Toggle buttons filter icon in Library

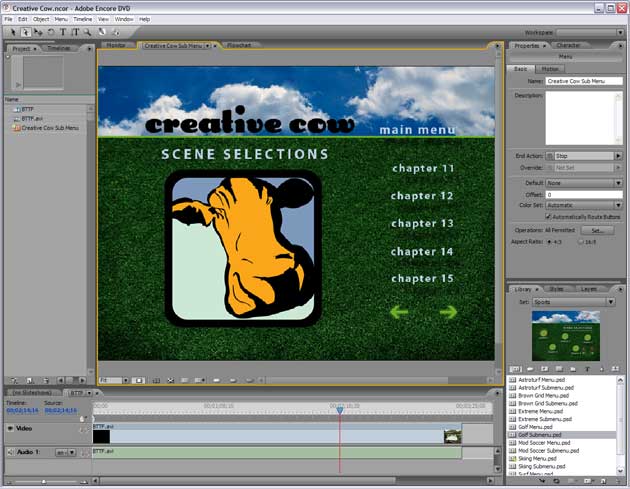tap(530, 369)
